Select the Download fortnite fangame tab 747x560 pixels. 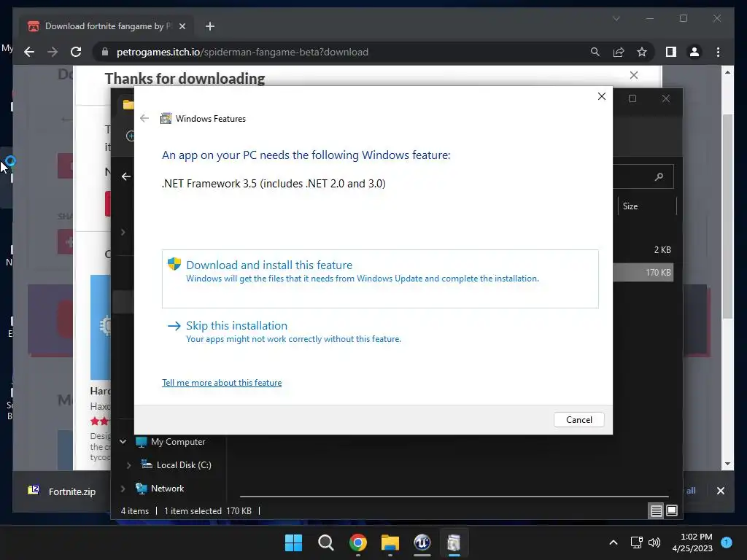click(x=107, y=26)
